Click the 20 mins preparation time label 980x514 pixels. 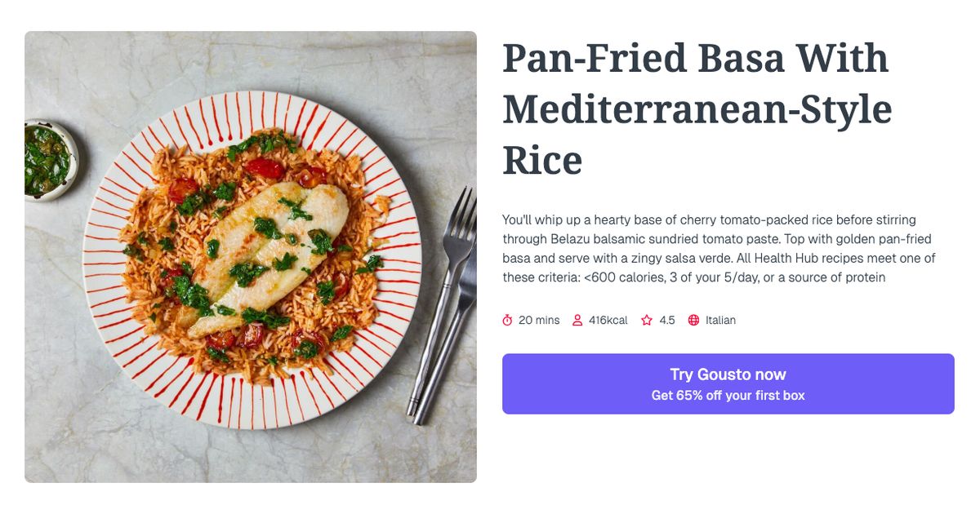click(x=539, y=320)
